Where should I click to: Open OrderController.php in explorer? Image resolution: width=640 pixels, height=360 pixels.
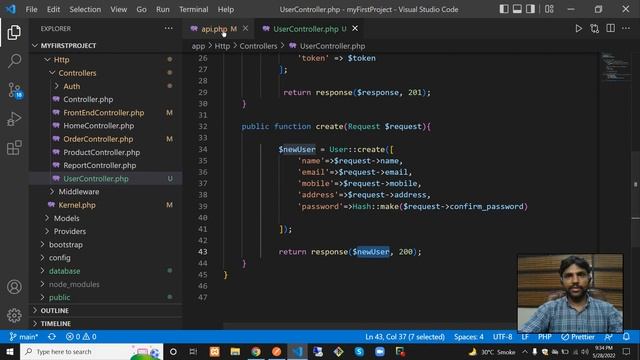(106, 139)
